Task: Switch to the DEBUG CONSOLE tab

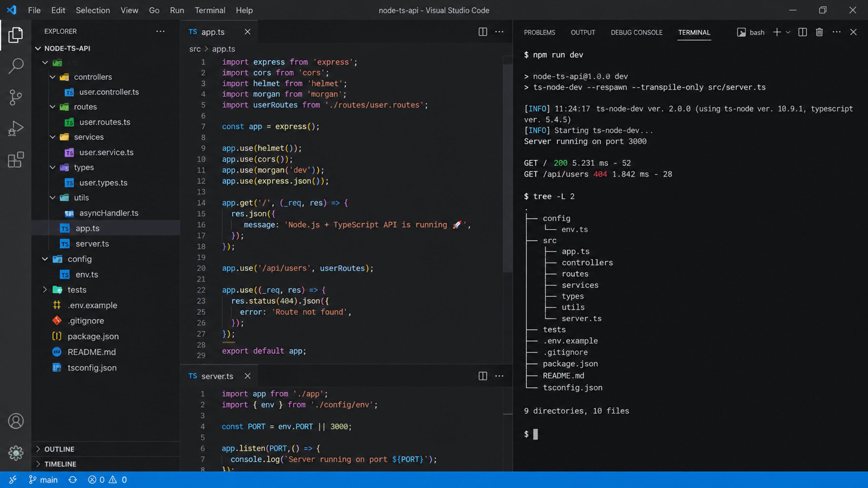Action: [x=636, y=33]
